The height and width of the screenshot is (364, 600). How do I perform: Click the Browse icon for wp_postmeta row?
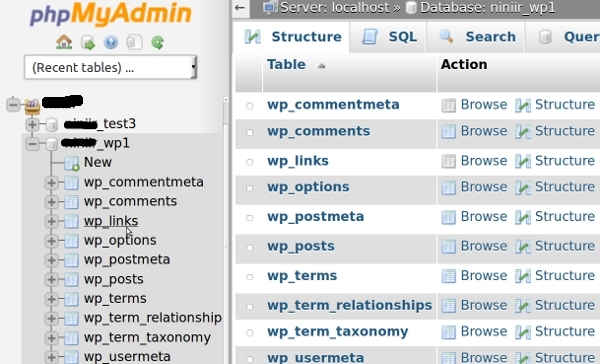click(448, 217)
